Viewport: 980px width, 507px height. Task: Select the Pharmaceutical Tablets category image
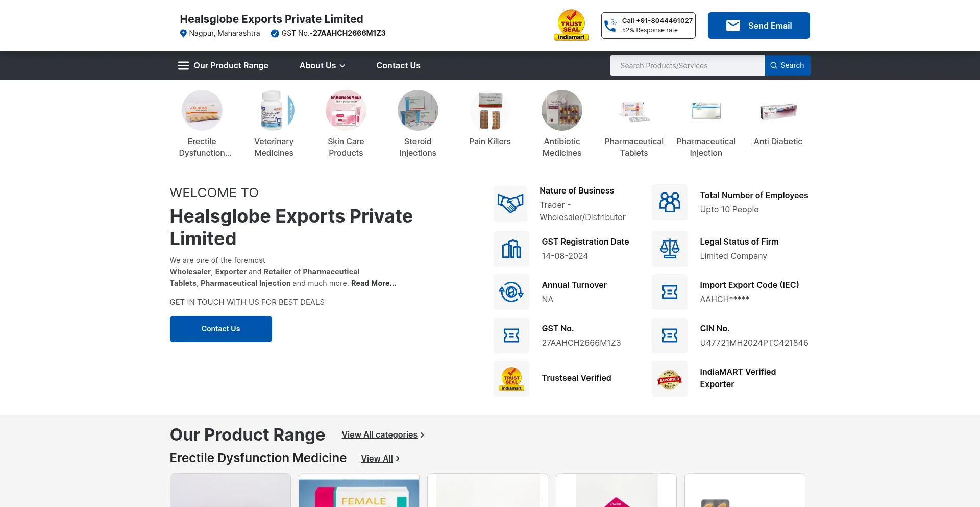[x=634, y=110]
